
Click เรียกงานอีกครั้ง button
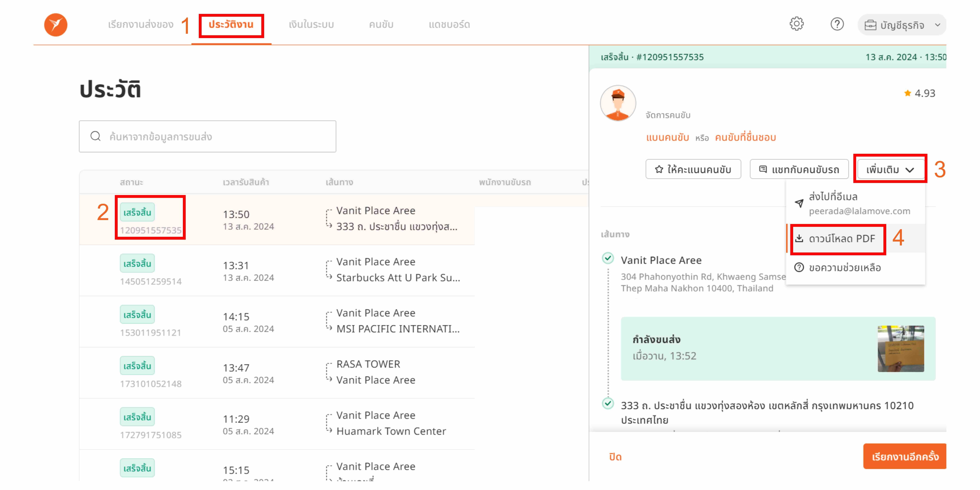905,456
